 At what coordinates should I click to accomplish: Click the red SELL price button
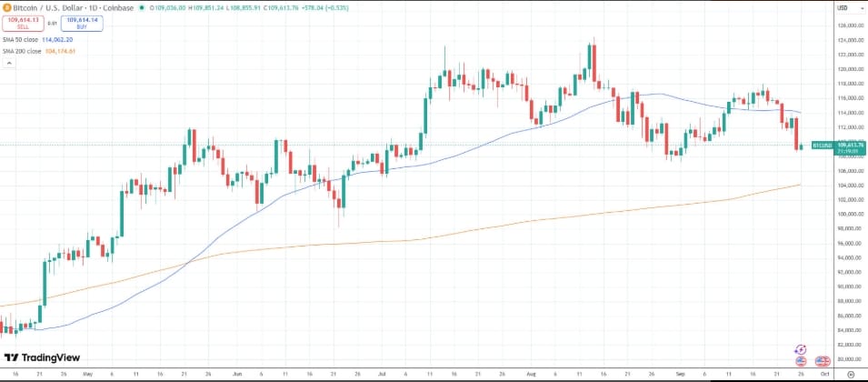pos(22,24)
